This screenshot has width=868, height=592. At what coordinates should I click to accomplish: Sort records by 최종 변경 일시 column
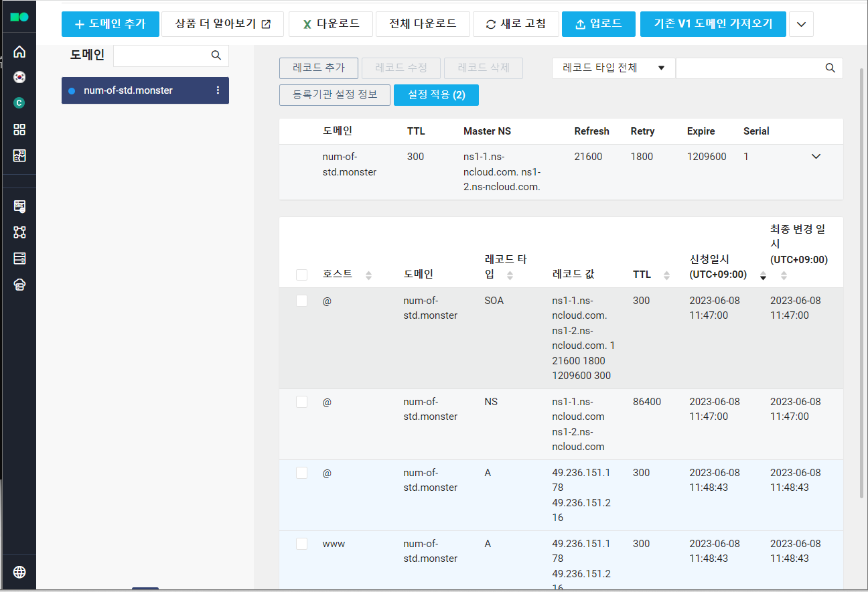click(x=784, y=275)
